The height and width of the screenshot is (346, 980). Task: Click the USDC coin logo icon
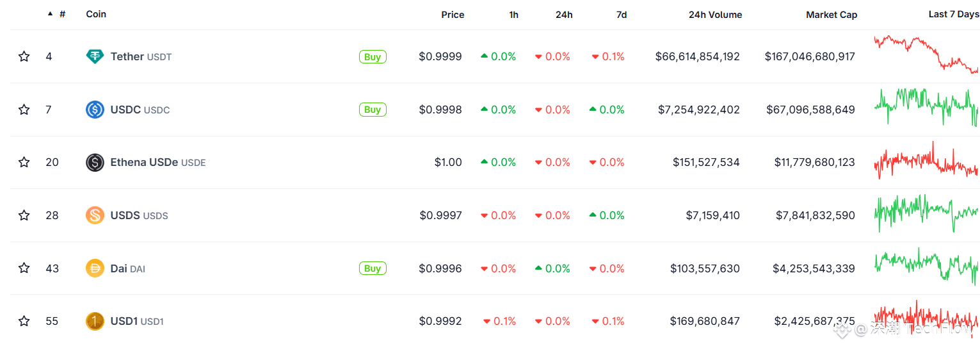(95, 110)
